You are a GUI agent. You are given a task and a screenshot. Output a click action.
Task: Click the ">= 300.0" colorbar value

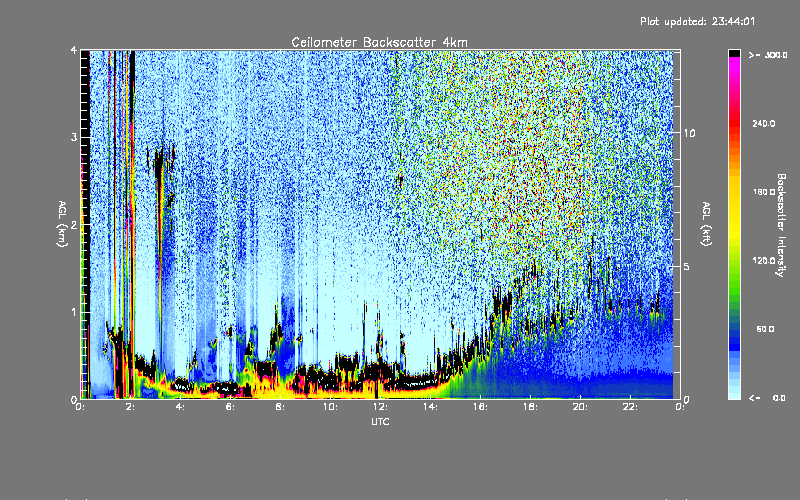coord(768,55)
